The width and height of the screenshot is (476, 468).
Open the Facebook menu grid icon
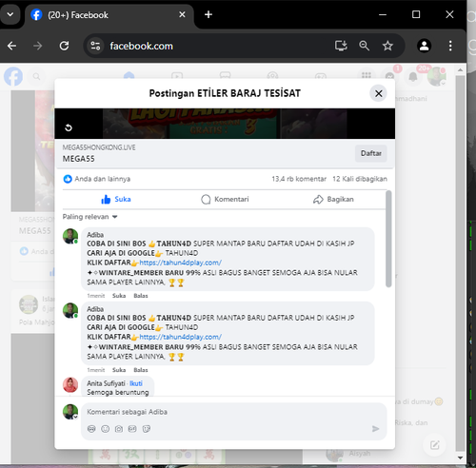(x=367, y=75)
